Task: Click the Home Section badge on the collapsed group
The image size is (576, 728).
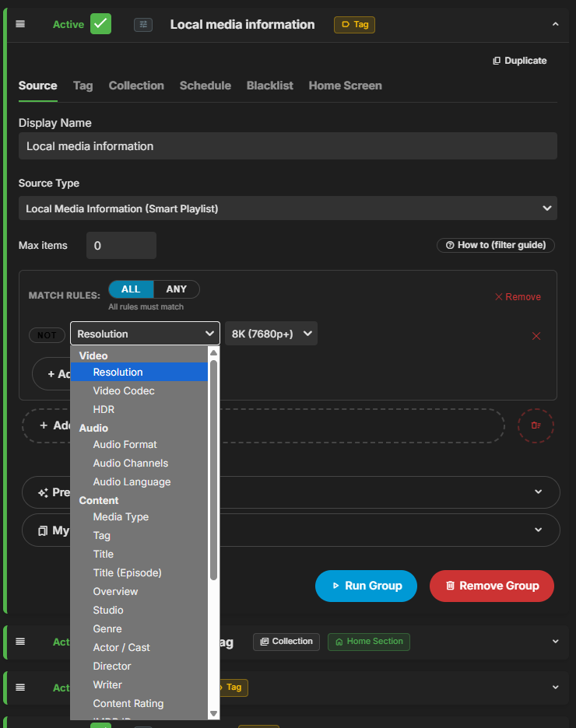Action: (x=368, y=642)
